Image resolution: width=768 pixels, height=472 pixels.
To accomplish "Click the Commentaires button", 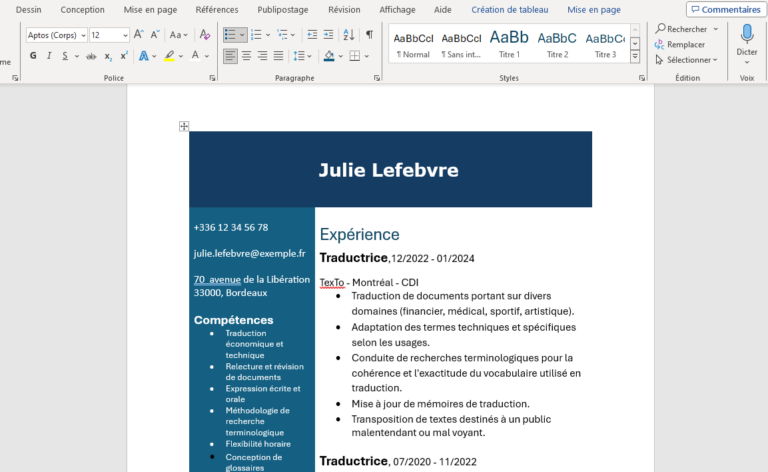I will coord(726,10).
